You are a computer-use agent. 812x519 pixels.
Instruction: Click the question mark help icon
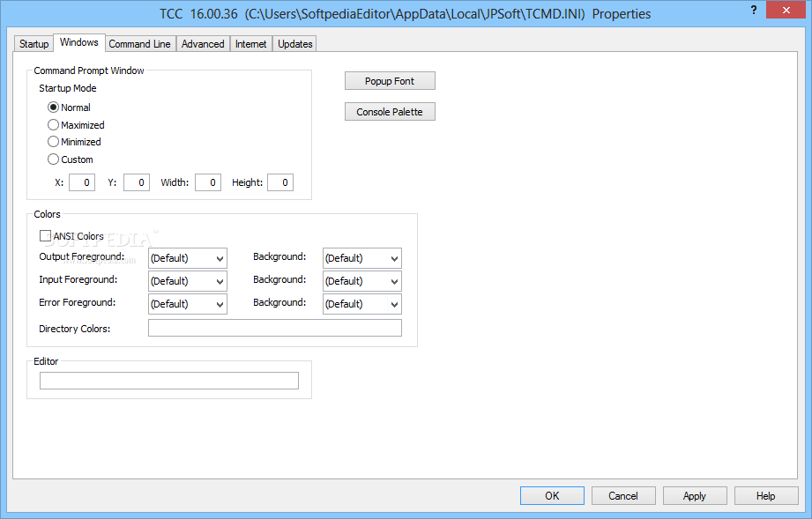[x=754, y=10]
